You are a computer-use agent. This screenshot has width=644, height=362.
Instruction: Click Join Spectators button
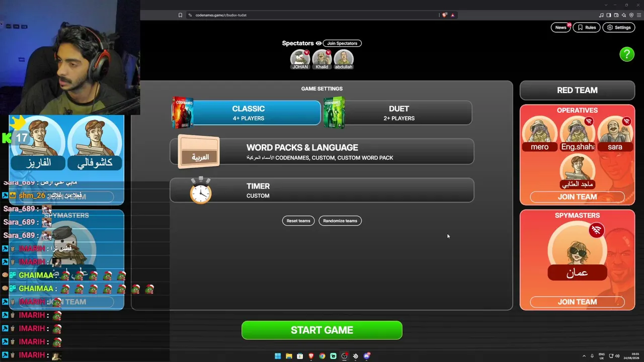(x=342, y=43)
